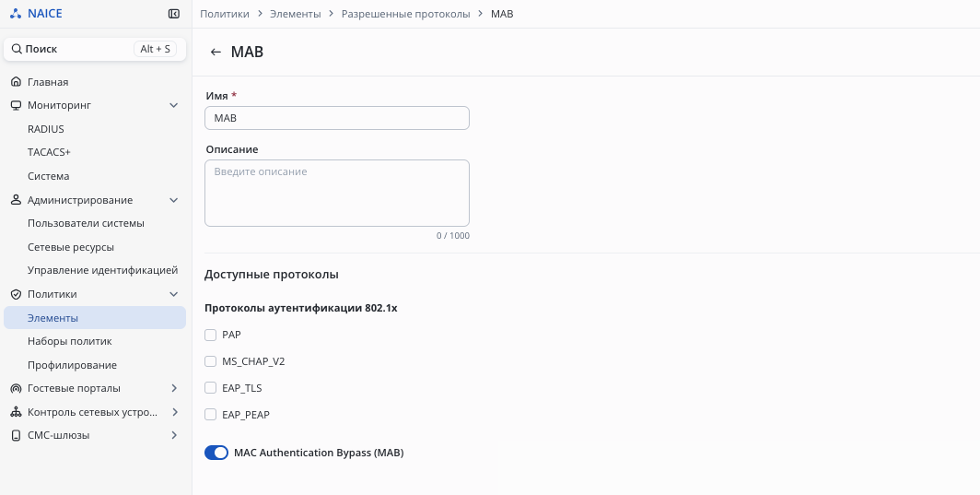Check the MS_CHAP_V2 checkbox
980x495 pixels.
(211, 361)
